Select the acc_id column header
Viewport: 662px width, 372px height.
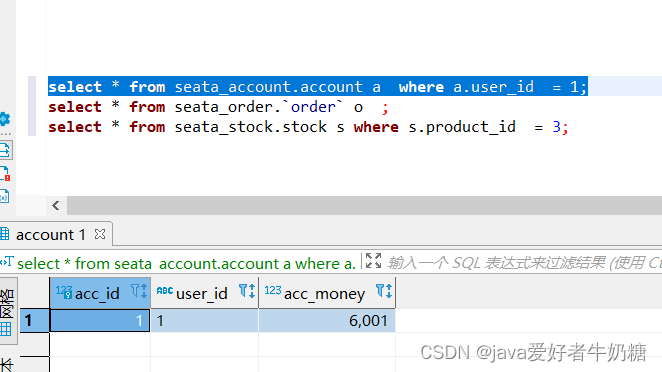pyautogui.click(x=100, y=293)
